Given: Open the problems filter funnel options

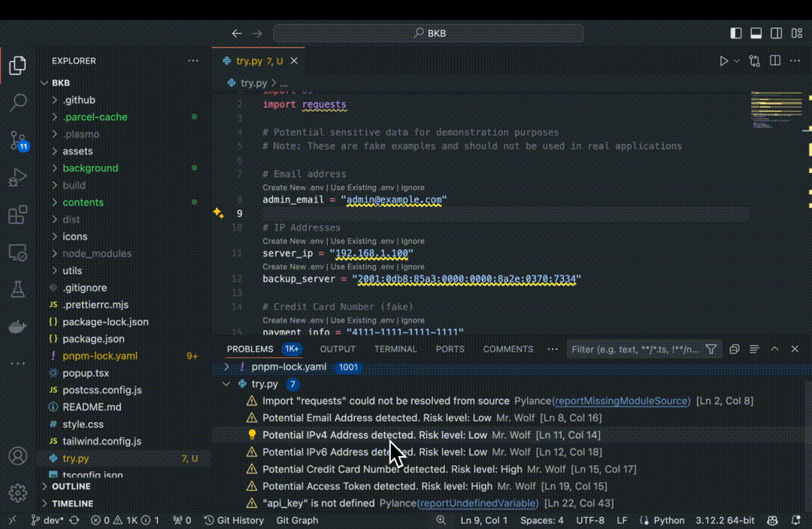Looking at the screenshot, I should click(711, 350).
